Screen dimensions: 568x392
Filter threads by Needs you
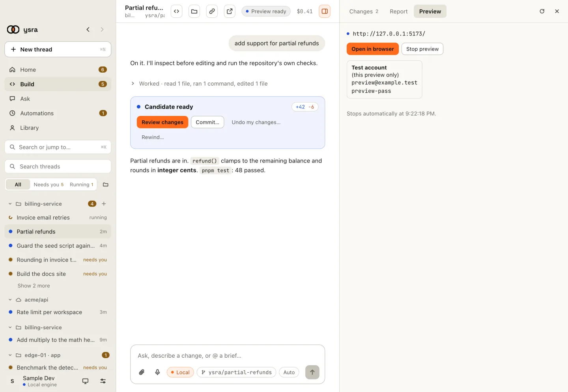[49, 185]
